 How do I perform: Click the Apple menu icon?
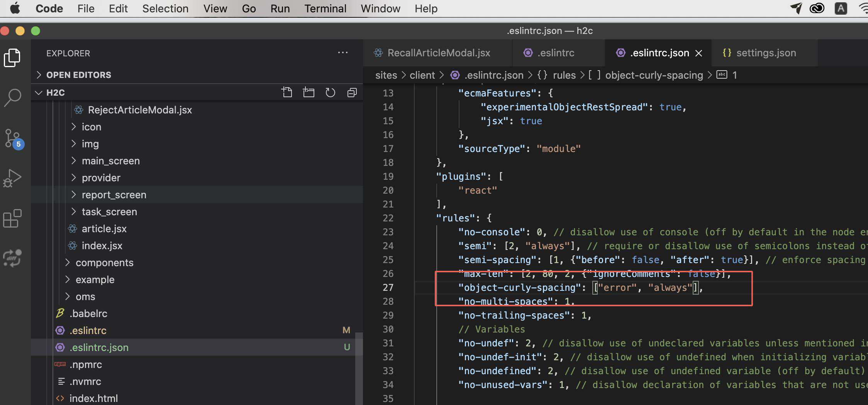click(x=15, y=8)
